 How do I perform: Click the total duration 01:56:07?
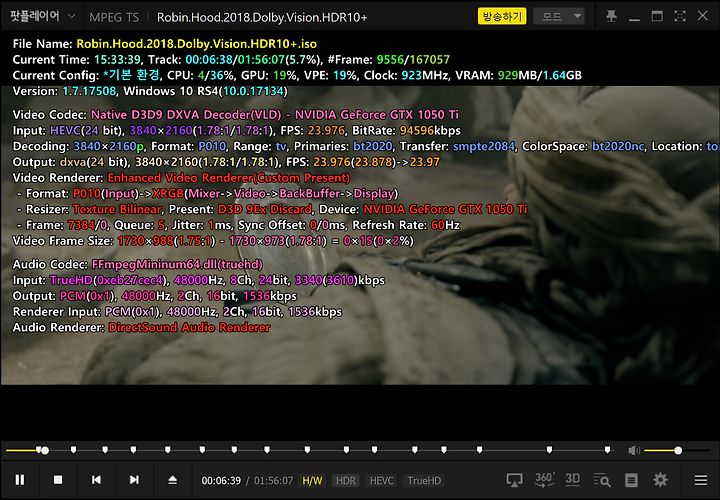273,481
